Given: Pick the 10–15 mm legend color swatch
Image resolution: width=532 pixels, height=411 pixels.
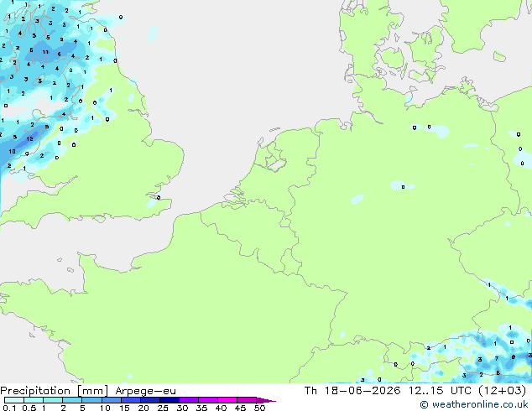Looking at the screenshot, I should [111, 400].
